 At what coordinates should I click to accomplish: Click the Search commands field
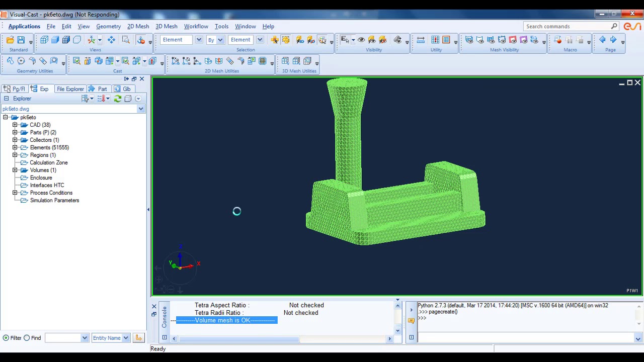pyautogui.click(x=572, y=26)
